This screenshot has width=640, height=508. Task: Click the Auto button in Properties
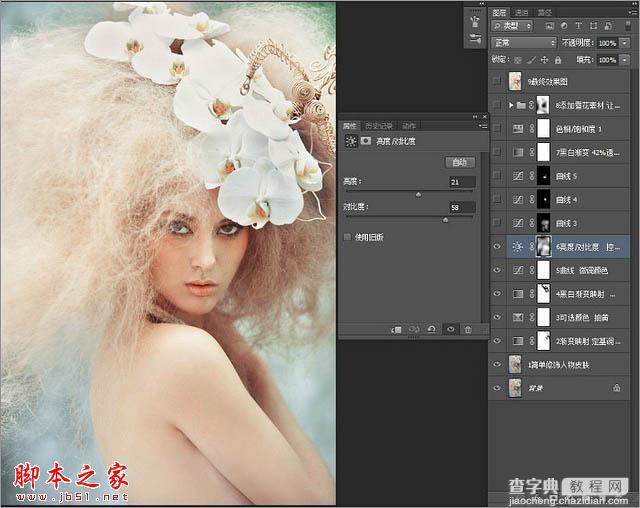tap(460, 162)
